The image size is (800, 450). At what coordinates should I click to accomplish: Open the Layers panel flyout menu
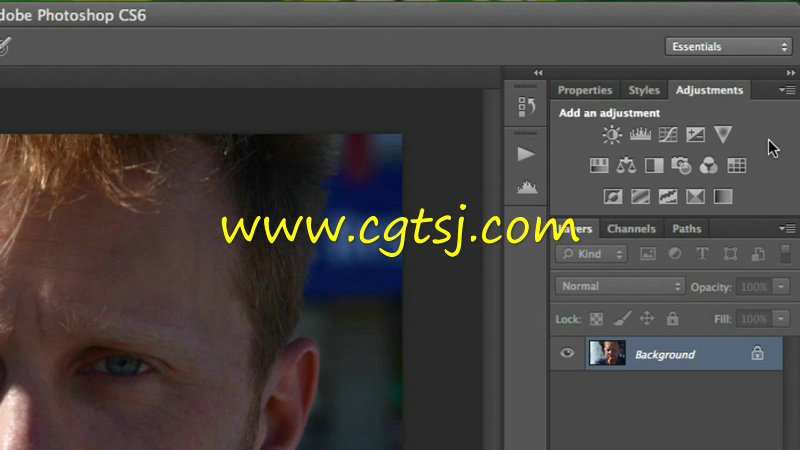coord(787,229)
